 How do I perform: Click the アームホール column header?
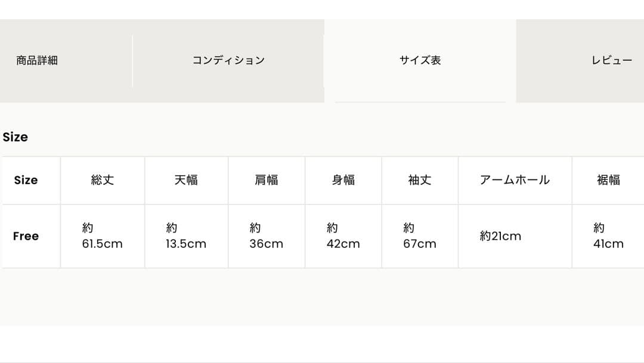click(x=515, y=180)
